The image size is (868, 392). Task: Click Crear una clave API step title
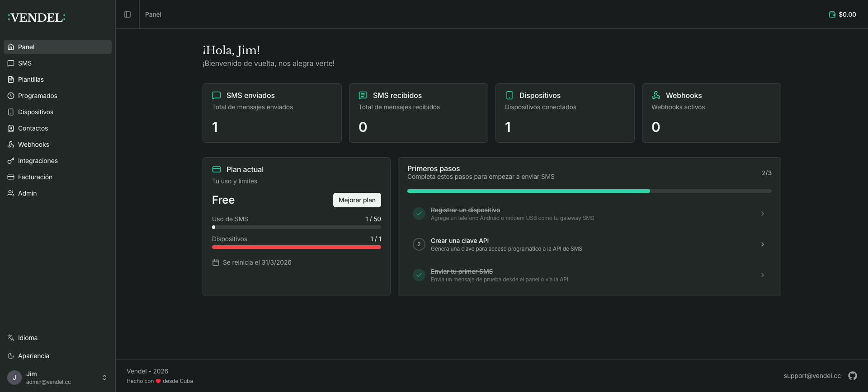pos(460,241)
